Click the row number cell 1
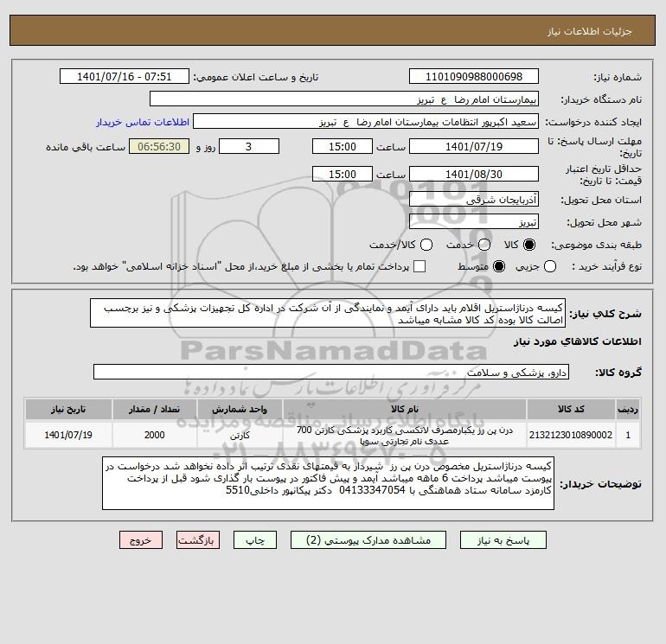This screenshot has width=666, height=644. click(628, 435)
